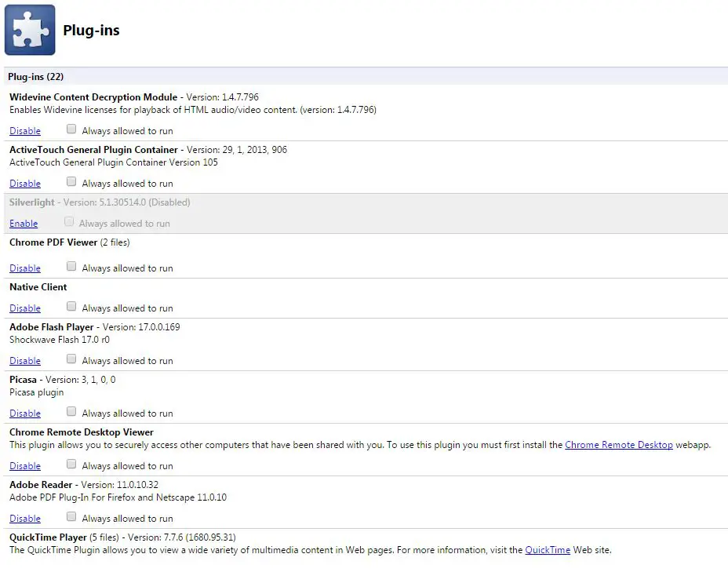The height and width of the screenshot is (572, 728).
Task: Click the Adobe Reader name
Action: pyautogui.click(x=41, y=485)
